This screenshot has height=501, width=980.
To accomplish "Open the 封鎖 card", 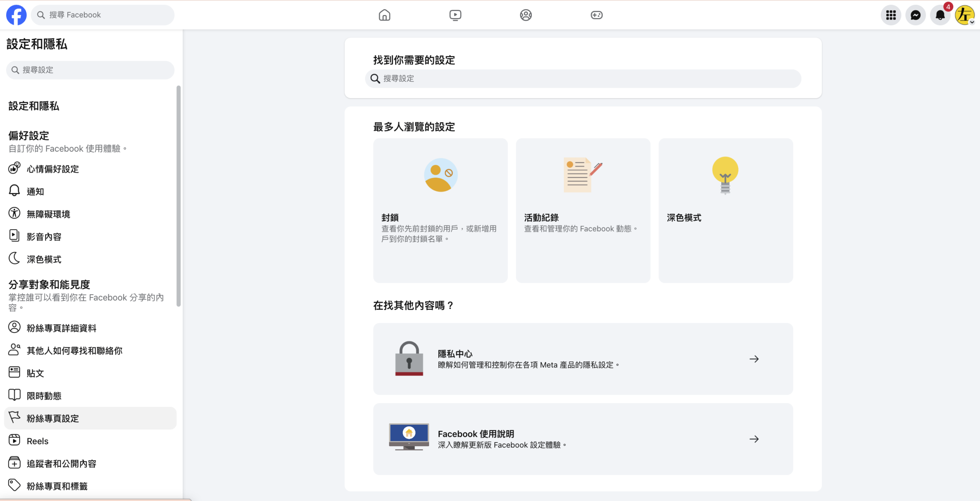I will pyautogui.click(x=440, y=211).
